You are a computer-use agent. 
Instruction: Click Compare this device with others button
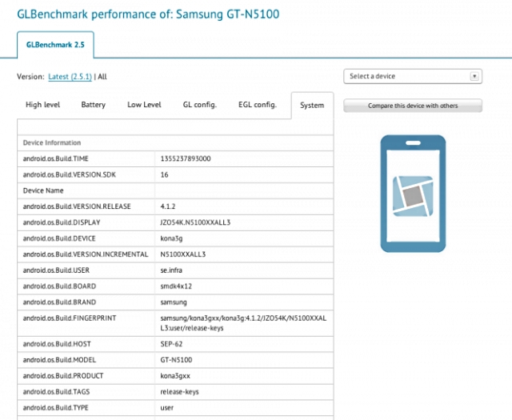[413, 106]
